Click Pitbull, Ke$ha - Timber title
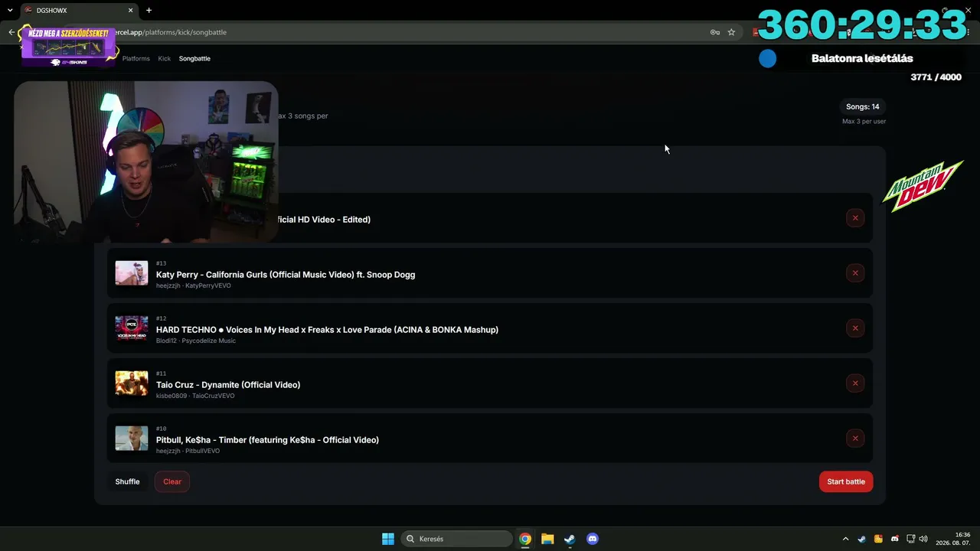The width and height of the screenshot is (980, 551). tap(267, 440)
